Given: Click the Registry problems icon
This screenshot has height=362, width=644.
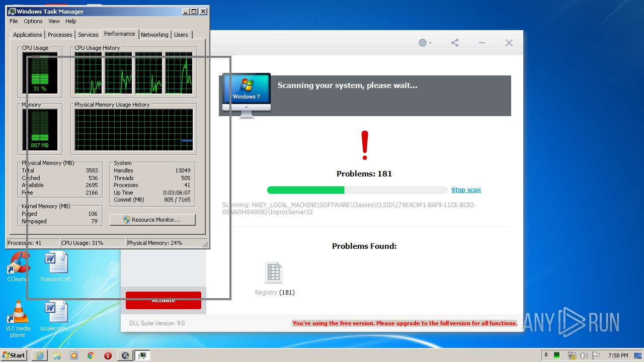Looking at the screenshot, I should tap(274, 273).
